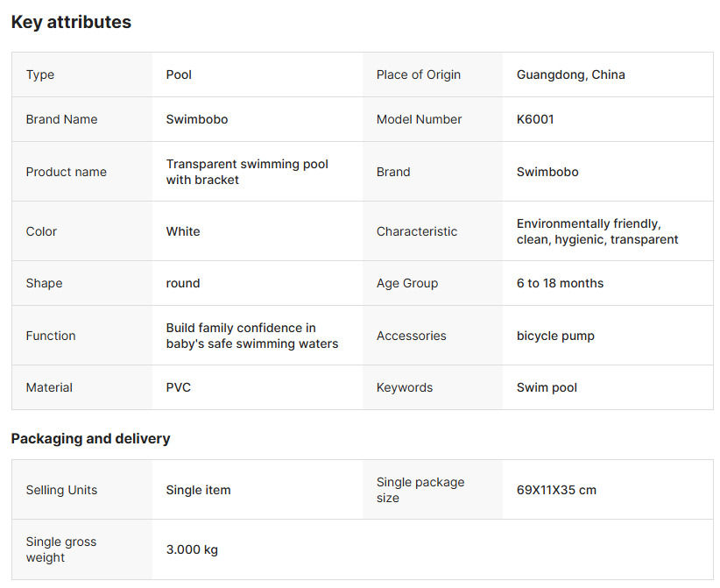Click the Key attributes heading
This screenshot has width=720, height=588.
tap(71, 23)
